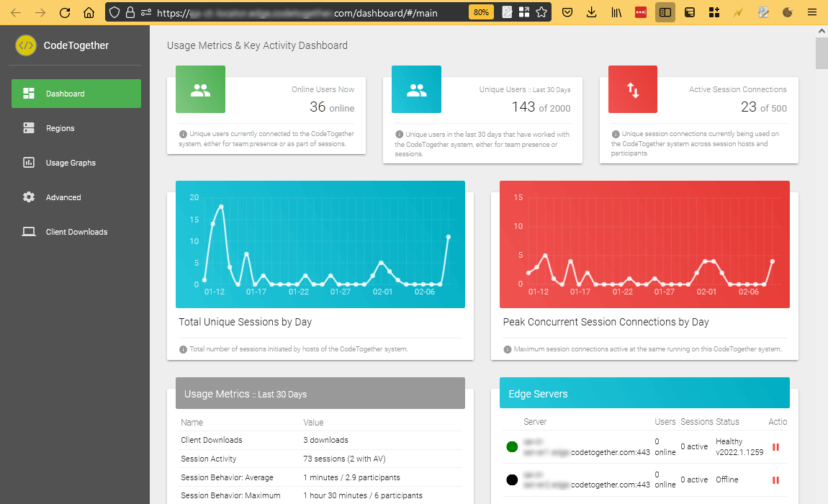Reset the 80% zoom level badge
This screenshot has height=504, width=828.
(x=481, y=12)
